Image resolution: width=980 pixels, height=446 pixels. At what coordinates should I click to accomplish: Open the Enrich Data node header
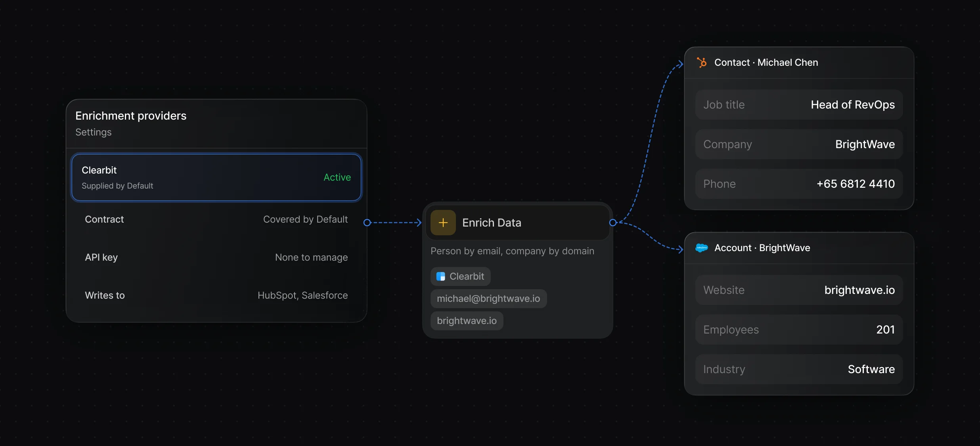point(518,223)
